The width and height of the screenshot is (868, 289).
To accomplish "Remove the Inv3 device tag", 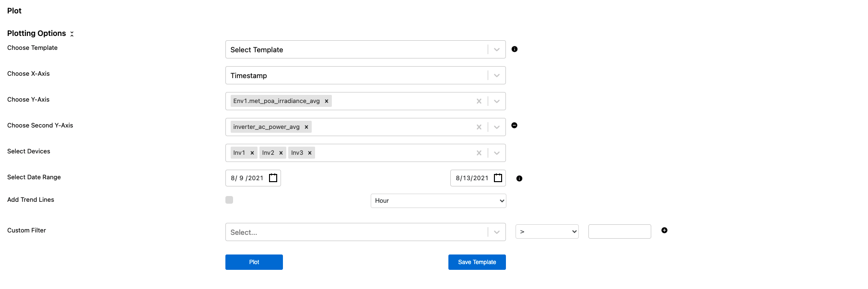I will pyautogui.click(x=310, y=153).
